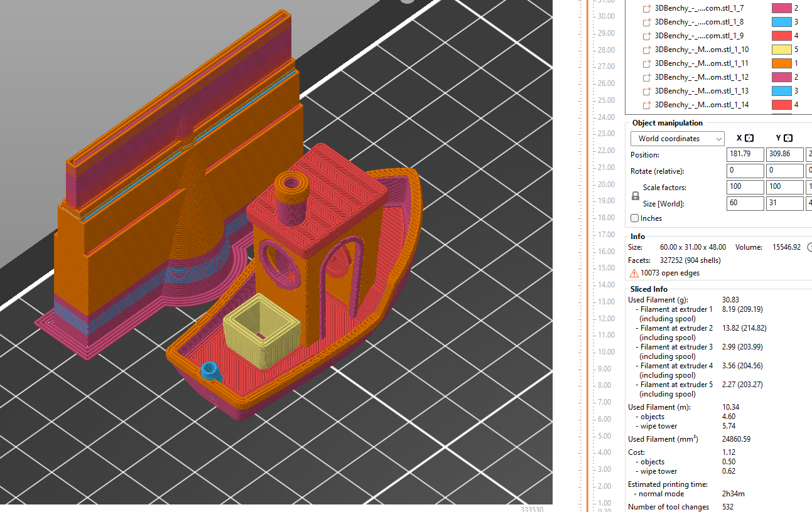Click the yellow cargo box on the Benchy
Screen dimensions: 812x512
[x=263, y=331]
